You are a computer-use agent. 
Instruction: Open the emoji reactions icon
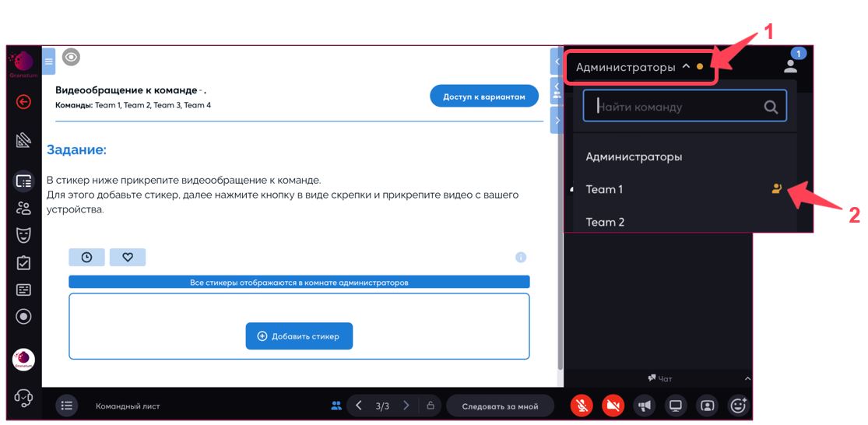[737, 406]
